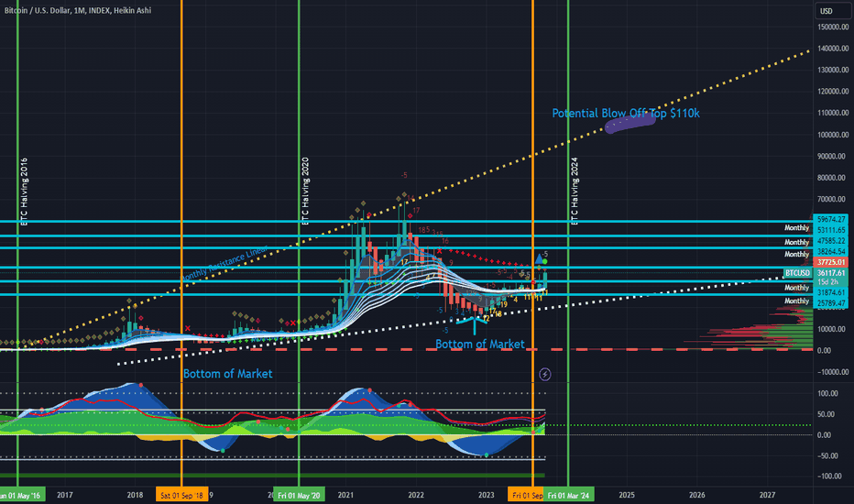The image size is (854, 504).
Task: Click the BTC Halving 2016 vertical line label
Action: [24, 192]
